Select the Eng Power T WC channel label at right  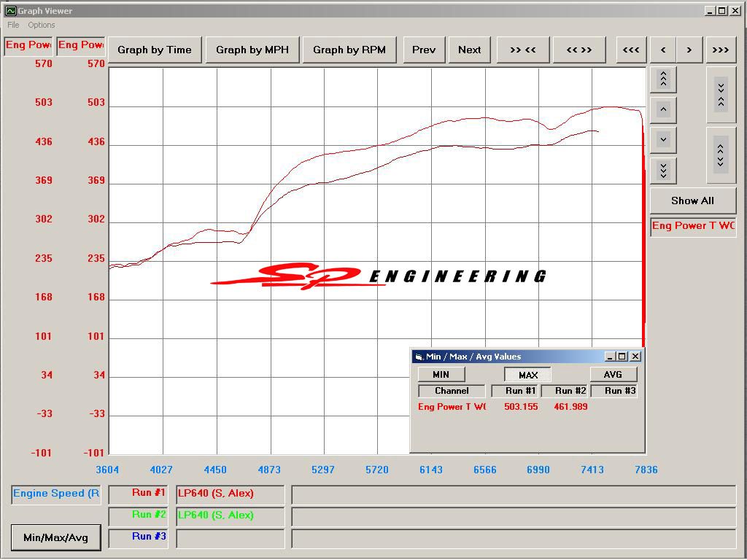point(693,226)
